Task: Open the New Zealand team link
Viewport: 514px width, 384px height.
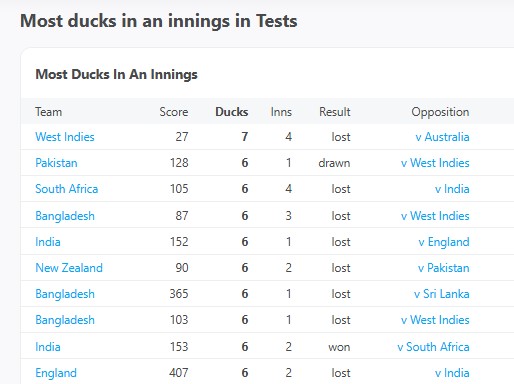Action: [69, 268]
